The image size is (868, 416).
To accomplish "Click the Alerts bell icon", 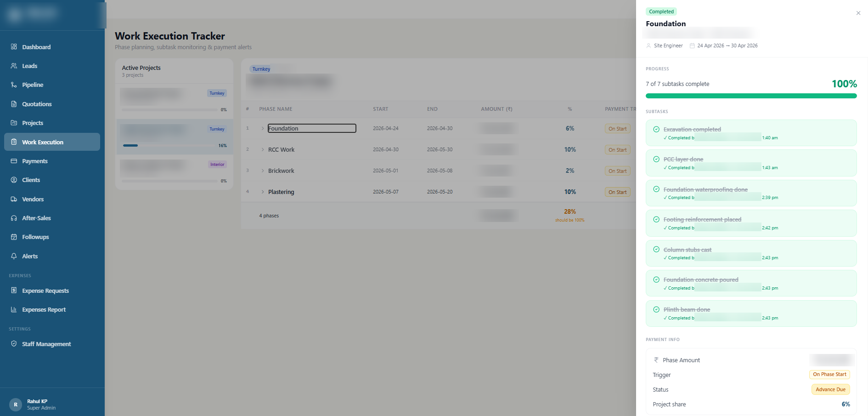I will [14, 256].
